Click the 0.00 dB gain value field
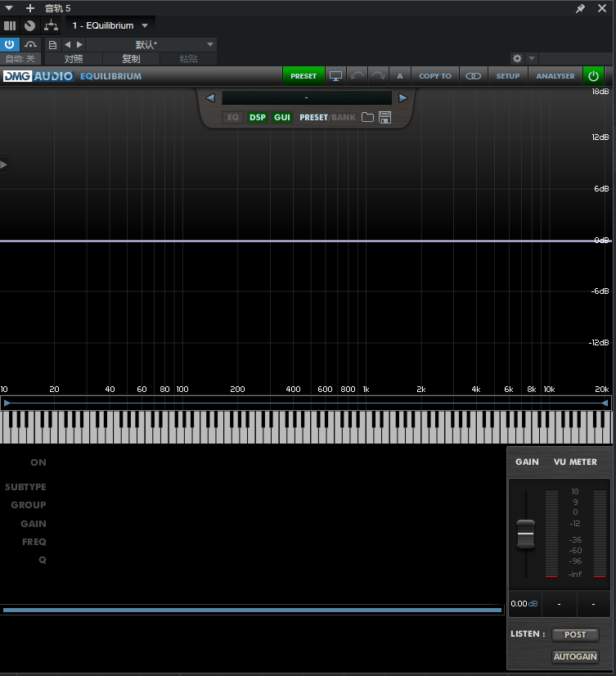The height and width of the screenshot is (676, 616). tap(524, 604)
